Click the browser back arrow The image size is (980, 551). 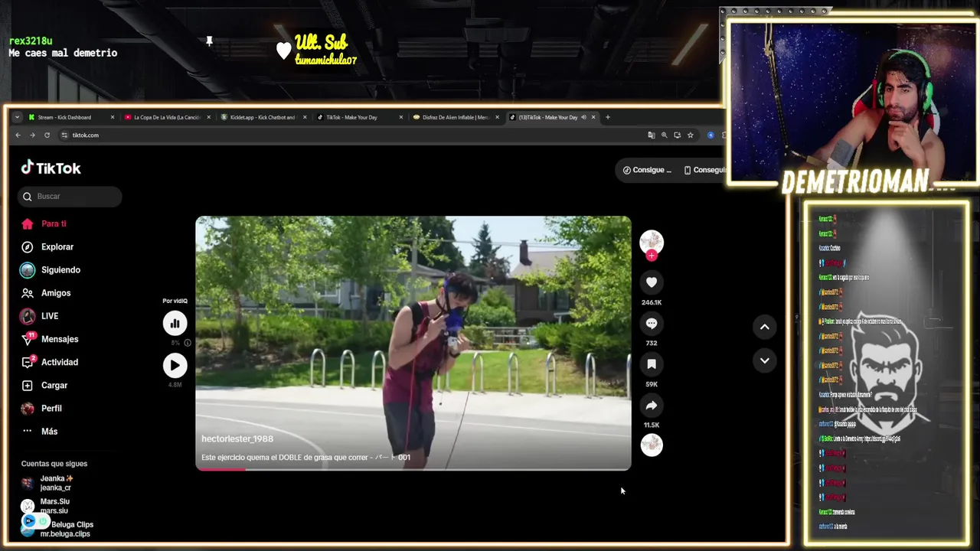tap(18, 135)
